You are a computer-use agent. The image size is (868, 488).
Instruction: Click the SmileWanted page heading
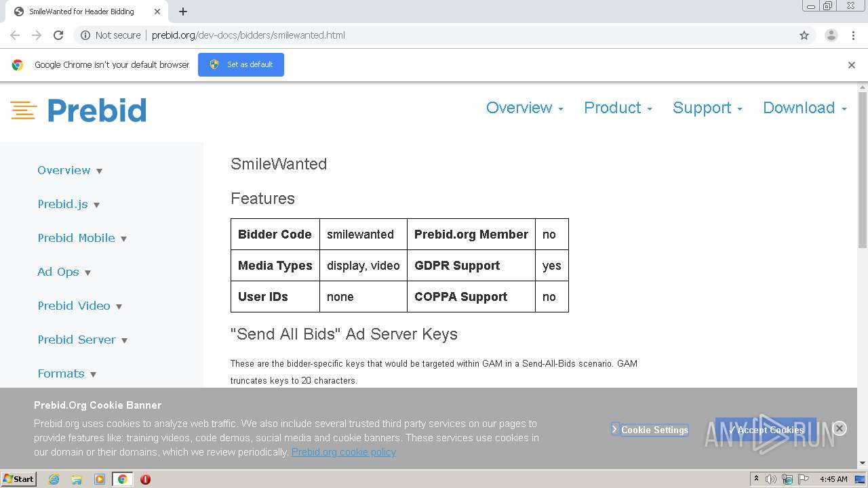coord(279,164)
